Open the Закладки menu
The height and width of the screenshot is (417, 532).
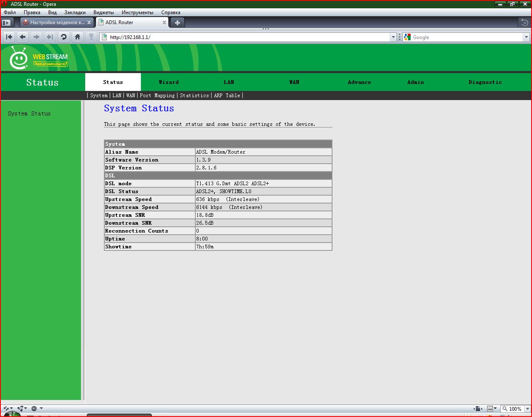click(x=75, y=12)
